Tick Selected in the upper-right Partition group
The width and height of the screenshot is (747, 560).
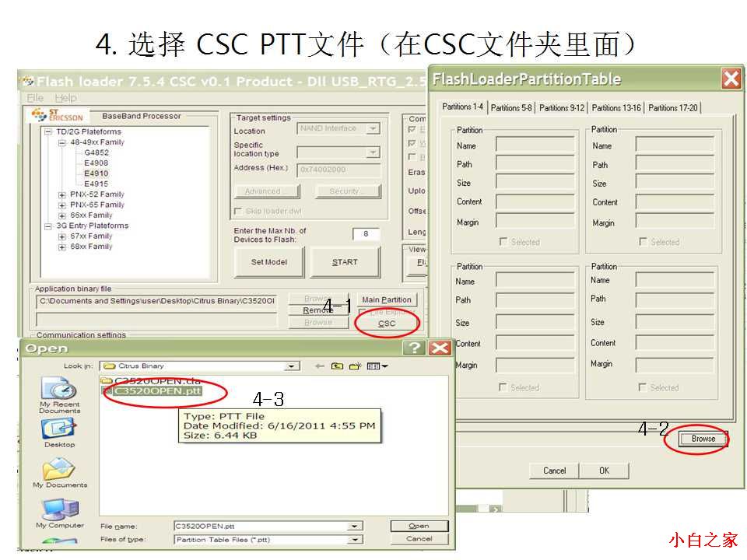tap(643, 241)
